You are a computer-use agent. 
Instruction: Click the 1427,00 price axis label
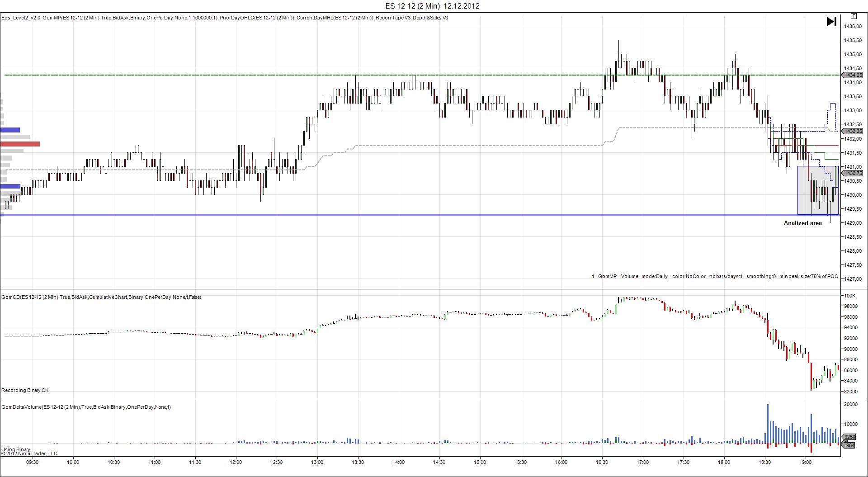852,279
